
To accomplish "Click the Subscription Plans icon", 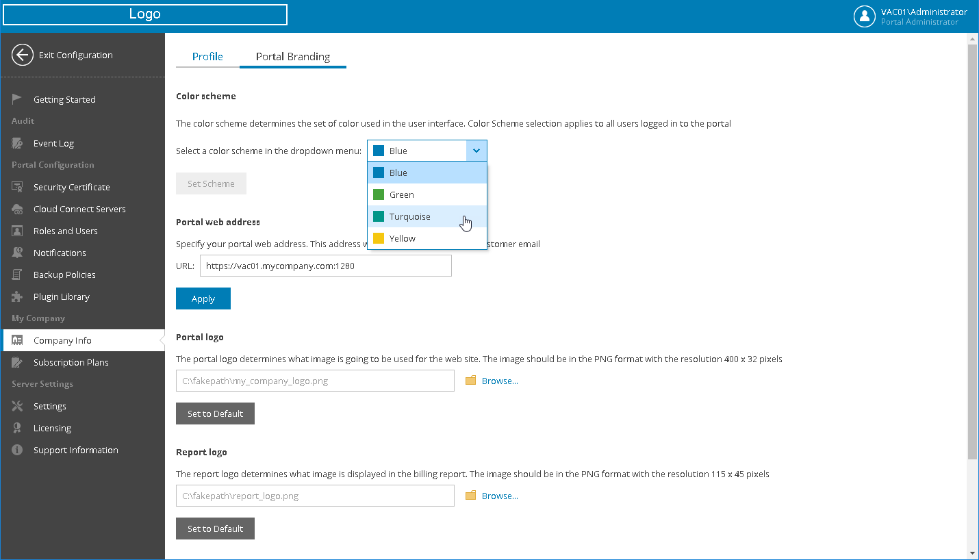I will pyautogui.click(x=18, y=362).
